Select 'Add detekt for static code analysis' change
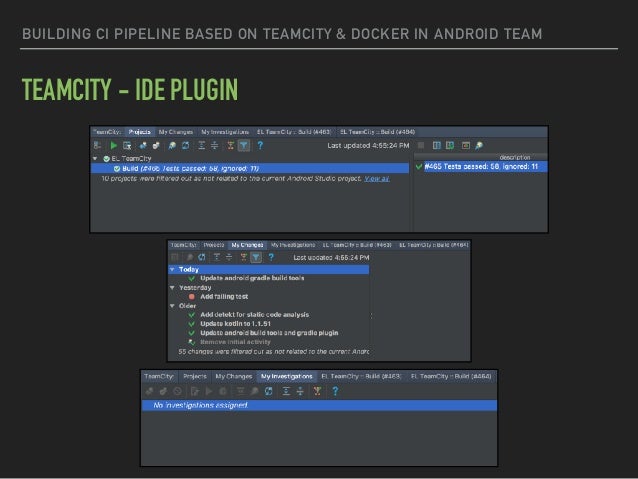 255,315
